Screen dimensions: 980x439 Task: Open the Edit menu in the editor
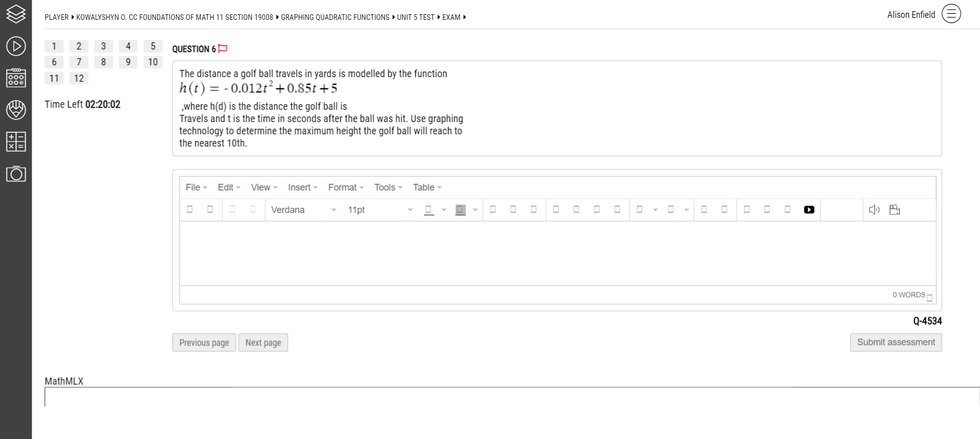click(229, 187)
